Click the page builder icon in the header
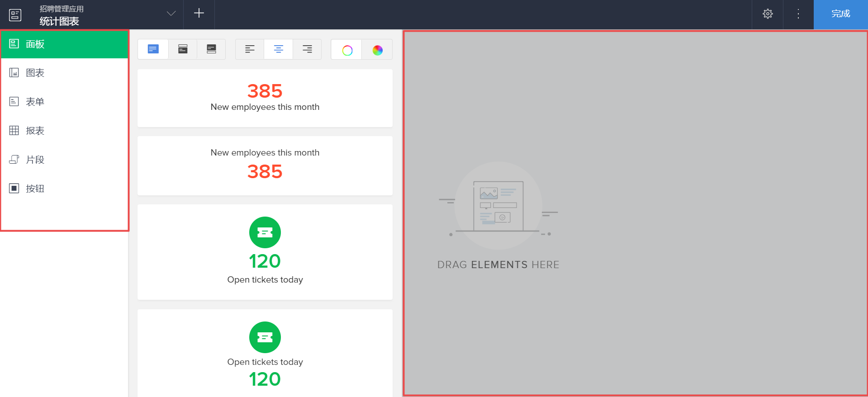 click(x=15, y=15)
